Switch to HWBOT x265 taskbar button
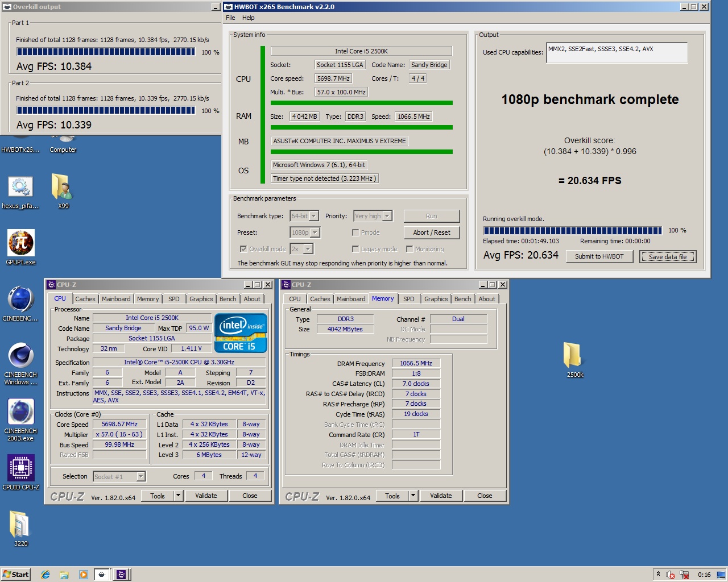The width and height of the screenshot is (728, 582). click(x=102, y=575)
